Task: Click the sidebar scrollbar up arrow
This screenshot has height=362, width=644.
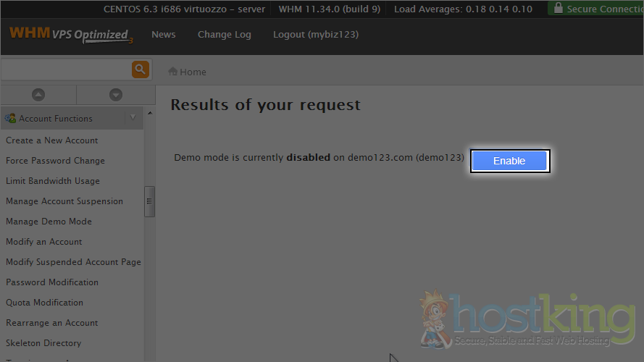Action: click(x=150, y=113)
